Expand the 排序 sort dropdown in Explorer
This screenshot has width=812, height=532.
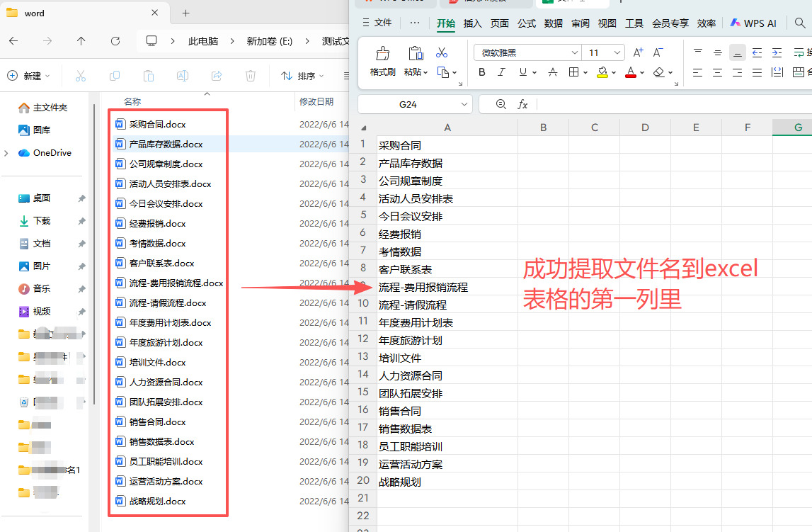click(x=302, y=76)
